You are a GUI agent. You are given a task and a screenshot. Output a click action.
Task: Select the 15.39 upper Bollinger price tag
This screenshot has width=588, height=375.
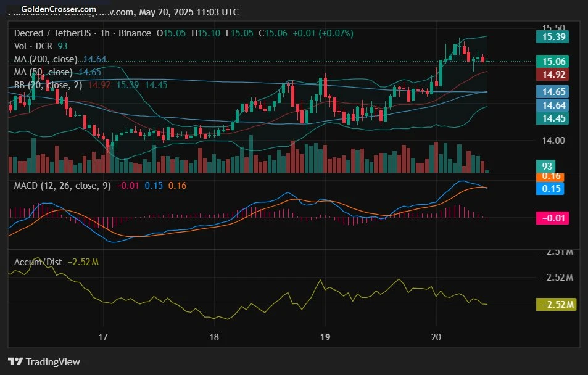551,37
